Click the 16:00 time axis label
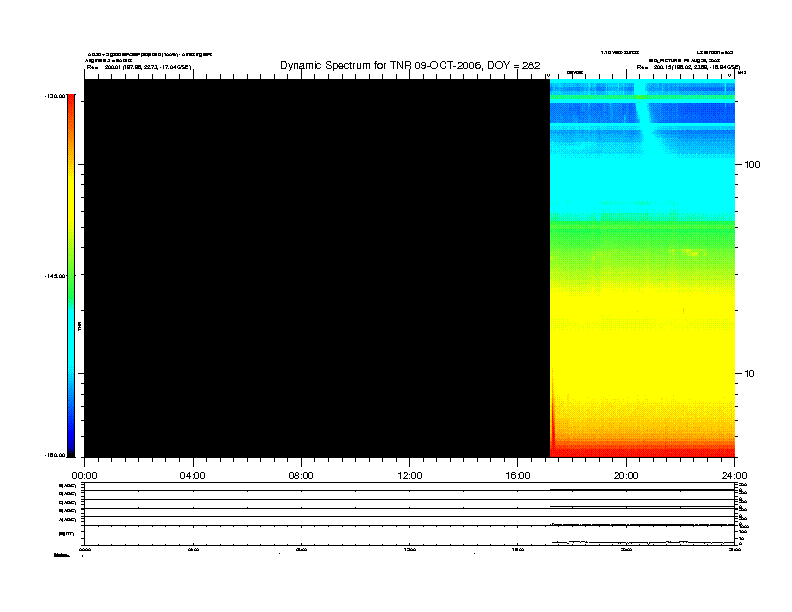This screenshot has width=792, height=612. coord(518,476)
